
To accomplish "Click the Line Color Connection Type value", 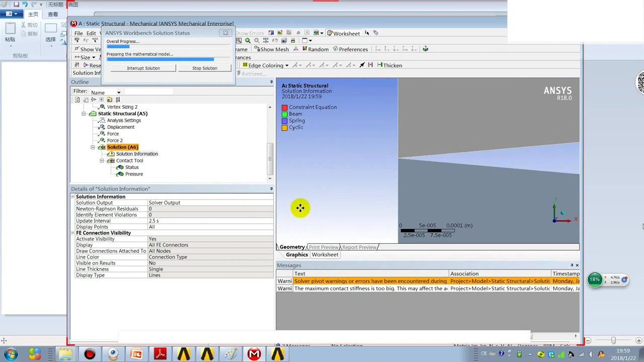I will pos(210,257).
